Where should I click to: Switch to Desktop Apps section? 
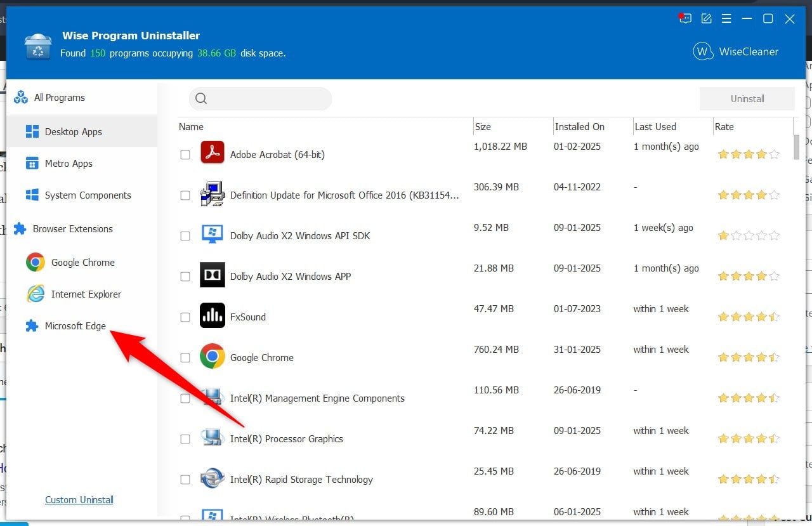click(x=82, y=131)
